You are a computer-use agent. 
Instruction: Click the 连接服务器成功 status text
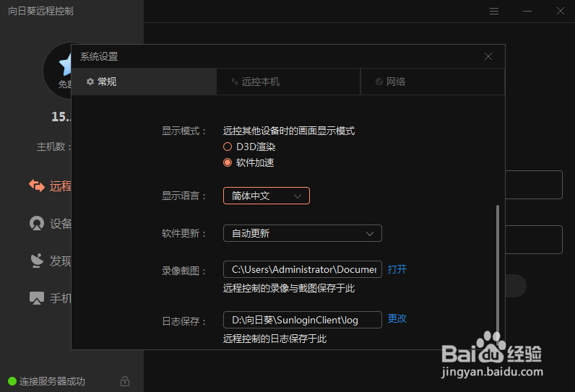pos(52,381)
